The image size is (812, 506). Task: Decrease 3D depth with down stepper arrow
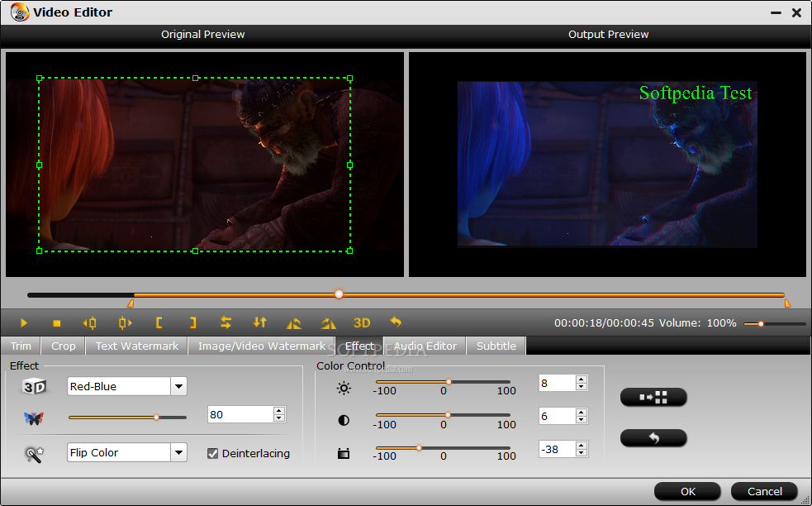279,418
